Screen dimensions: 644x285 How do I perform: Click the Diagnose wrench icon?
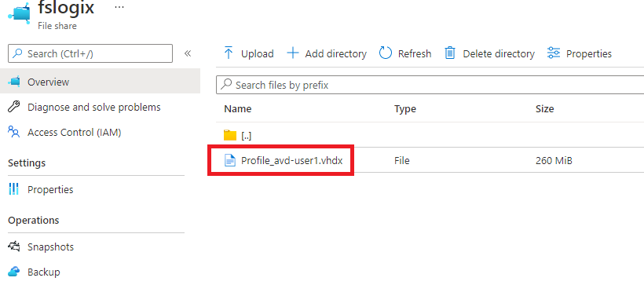click(x=14, y=108)
